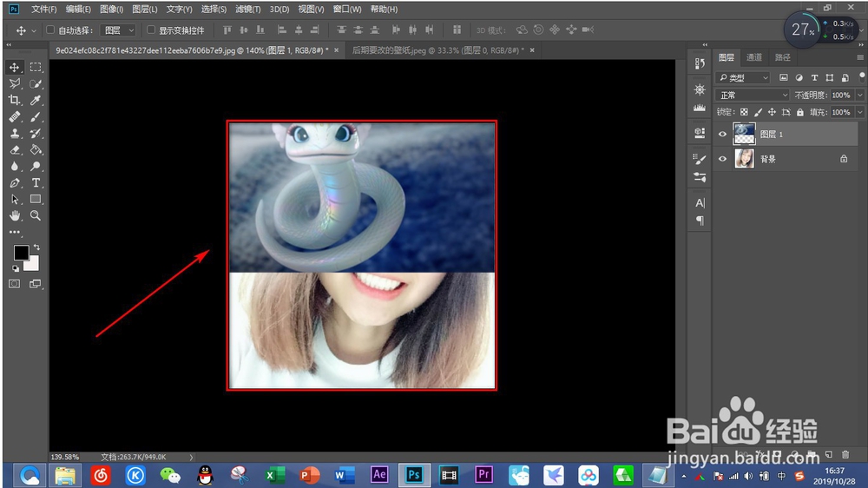868x488 pixels.
Task: Select the Pen tool
Action: click(15, 183)
